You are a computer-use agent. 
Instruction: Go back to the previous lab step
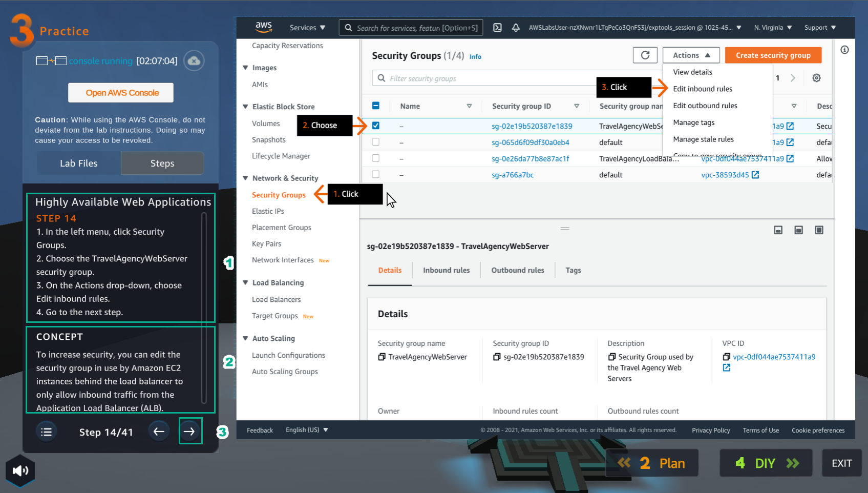tap(159, 432)
